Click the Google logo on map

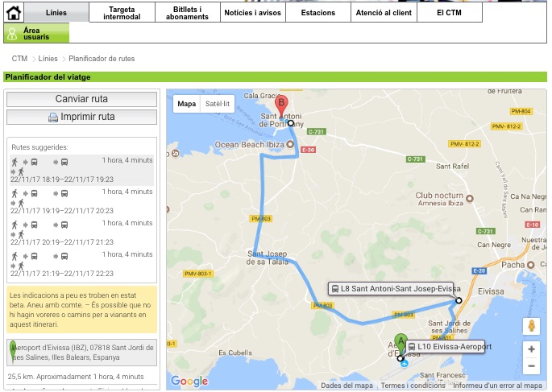[189, 381]
